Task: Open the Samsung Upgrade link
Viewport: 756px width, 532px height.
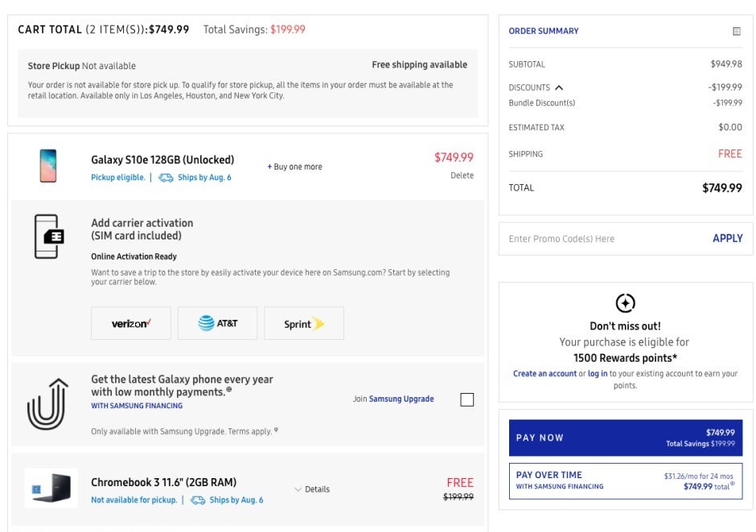Action: pyautogui.click(x=401, y=399)
